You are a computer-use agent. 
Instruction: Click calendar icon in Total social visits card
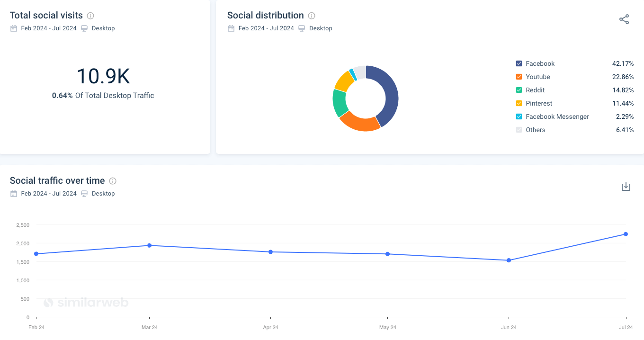tap(14, 28)
